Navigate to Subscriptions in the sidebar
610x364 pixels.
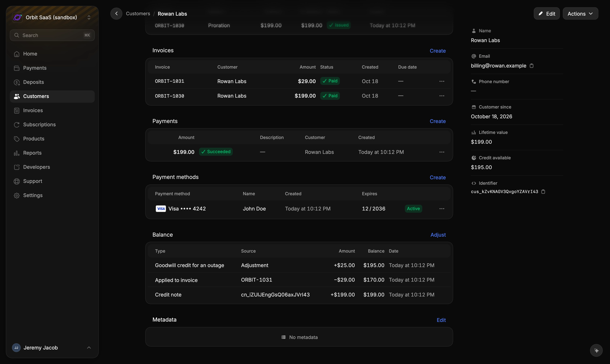(x=52, y=125)
